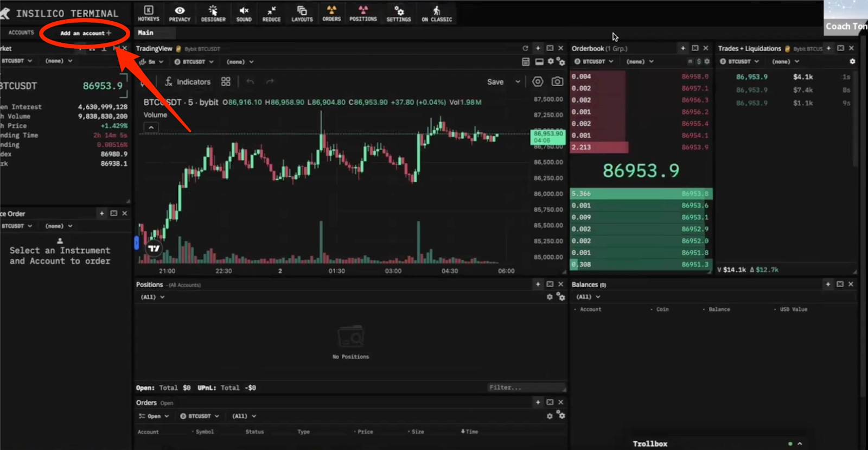Open chart settings hexagon icon

pyautogui.click(x=538, y=81)
